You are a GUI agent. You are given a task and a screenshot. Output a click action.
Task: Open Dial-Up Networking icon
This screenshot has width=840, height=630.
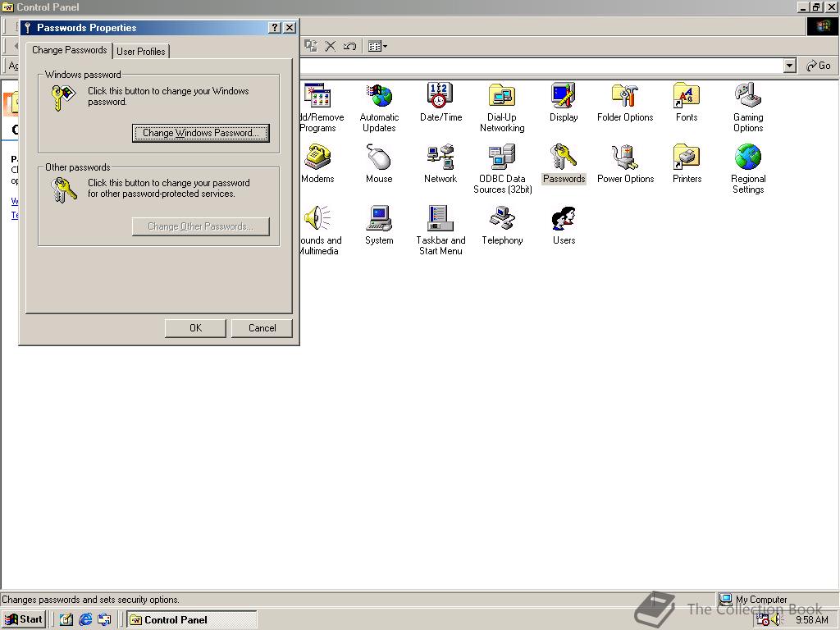point(502,97)
